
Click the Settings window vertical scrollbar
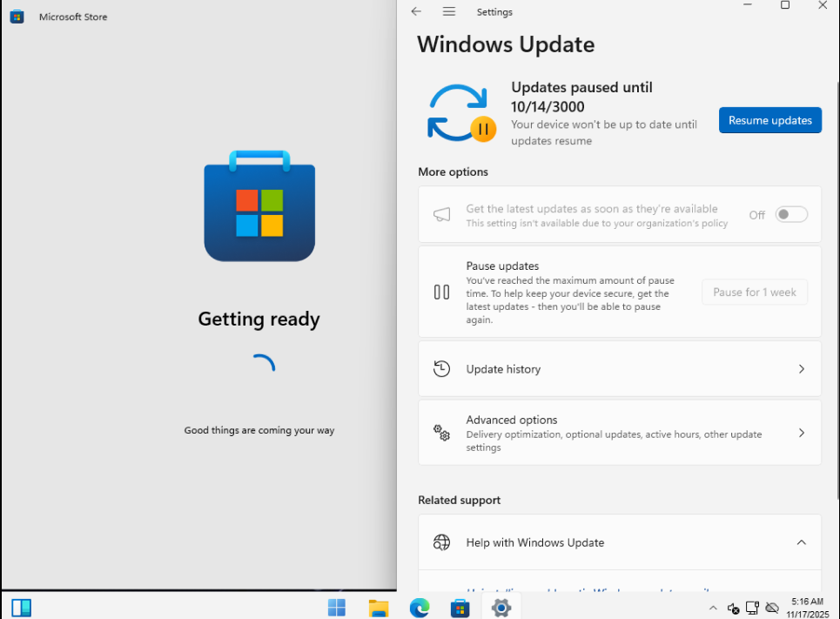tap(837, 289)
